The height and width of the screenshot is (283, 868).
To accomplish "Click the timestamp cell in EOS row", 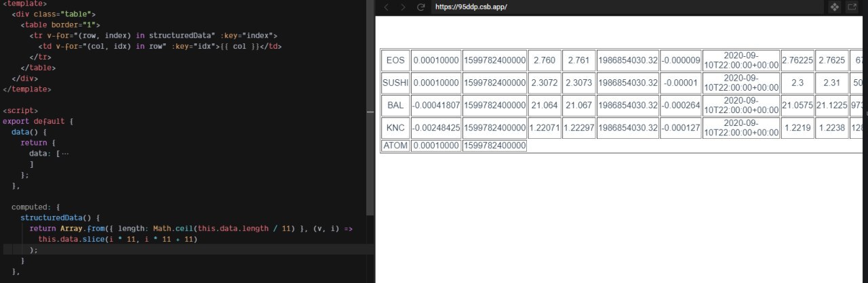I will coord(741,60).
